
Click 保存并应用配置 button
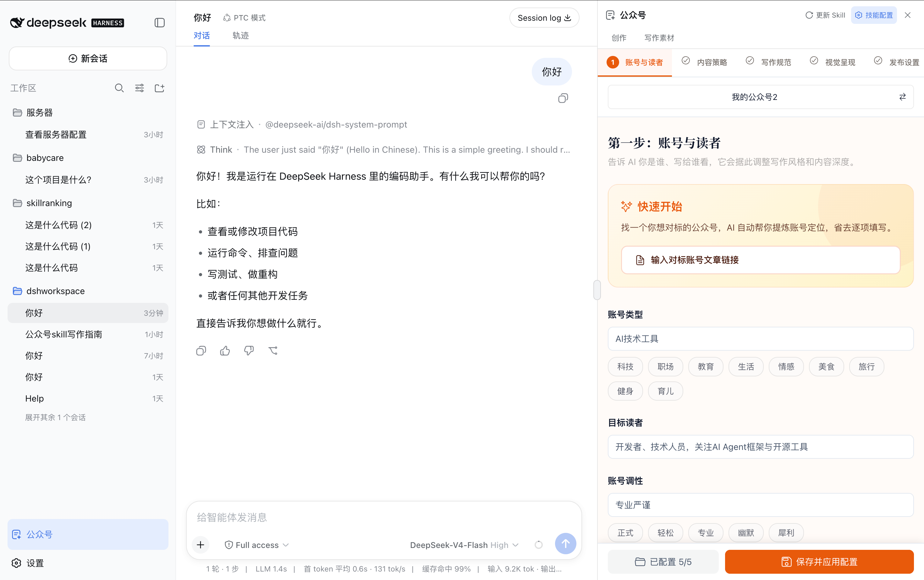pos(819,561)
